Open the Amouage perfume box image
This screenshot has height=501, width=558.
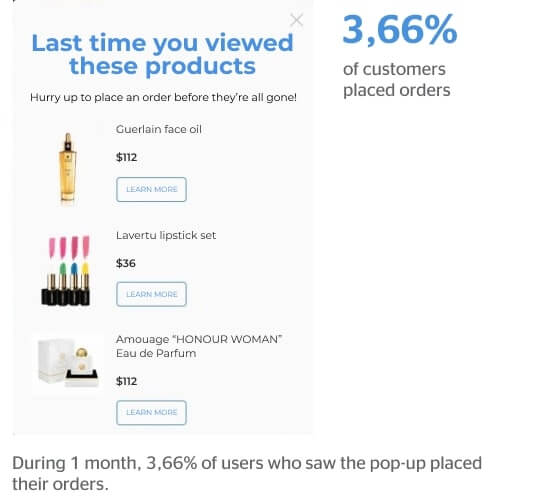point(68,363)
